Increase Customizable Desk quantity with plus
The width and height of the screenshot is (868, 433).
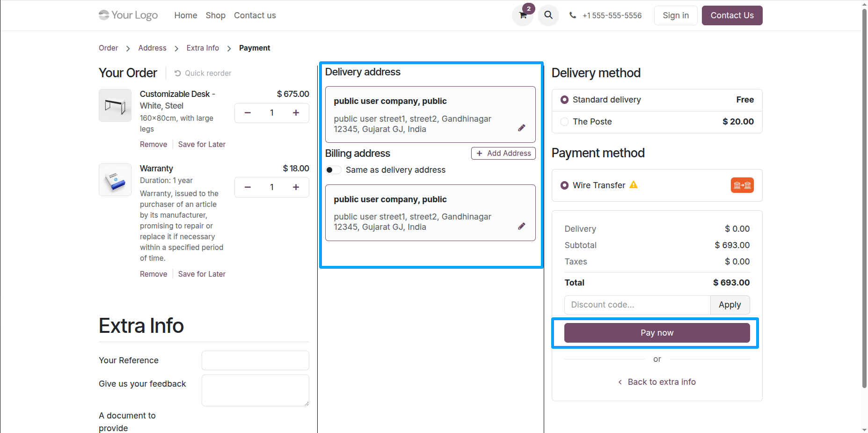click(296, 113)
